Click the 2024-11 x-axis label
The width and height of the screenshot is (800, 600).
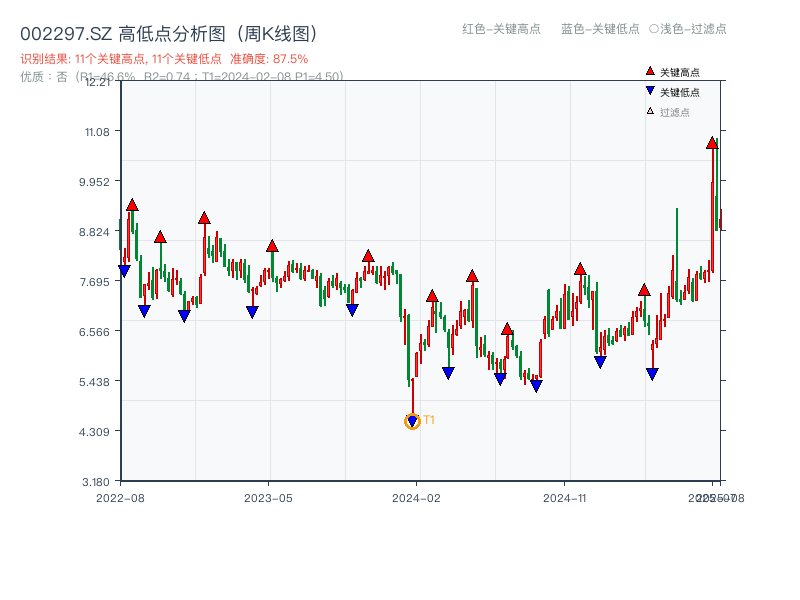tap(564, 498)
